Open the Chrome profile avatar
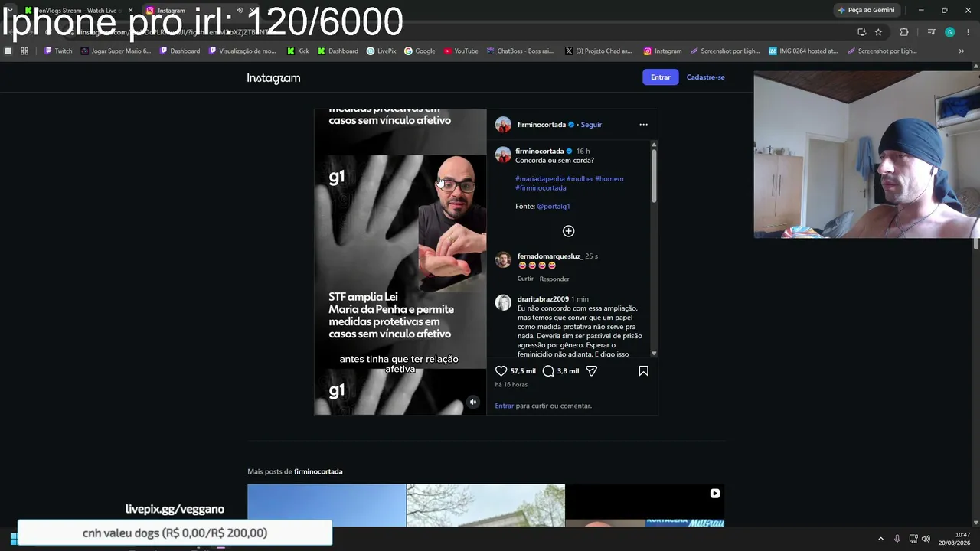Viewport: 980px width, 551px height. pyautogui.click(x=949, y=32)
